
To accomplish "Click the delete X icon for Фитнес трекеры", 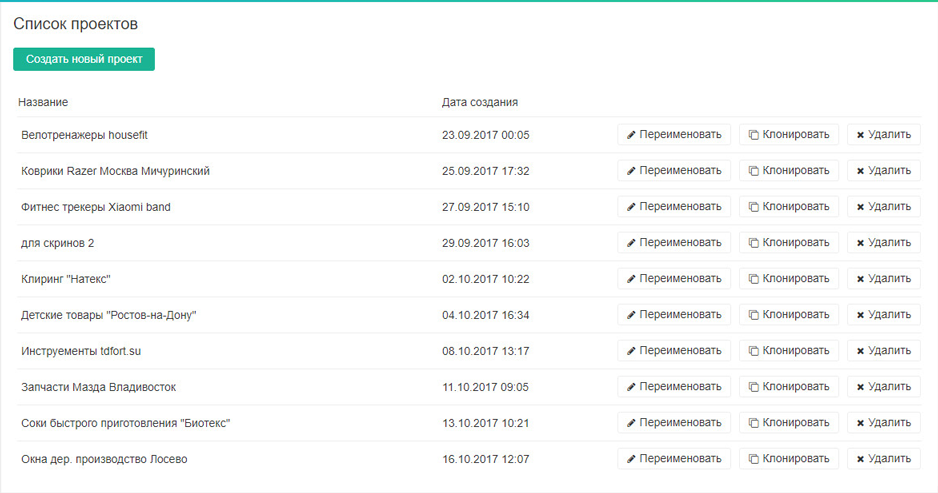I will [860, 207].
